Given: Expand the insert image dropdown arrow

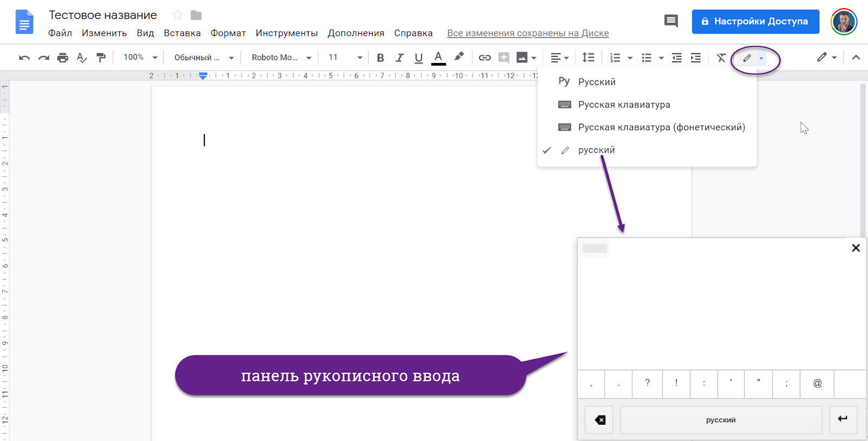Looking at the screenshot, I should (534, 58).
